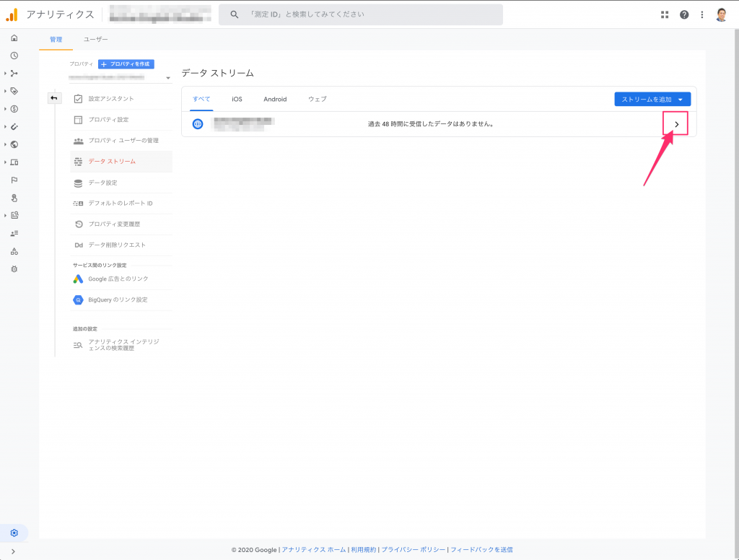Expand the Retention magnet section arrow

pyautogui.click(x=5, y=127)
